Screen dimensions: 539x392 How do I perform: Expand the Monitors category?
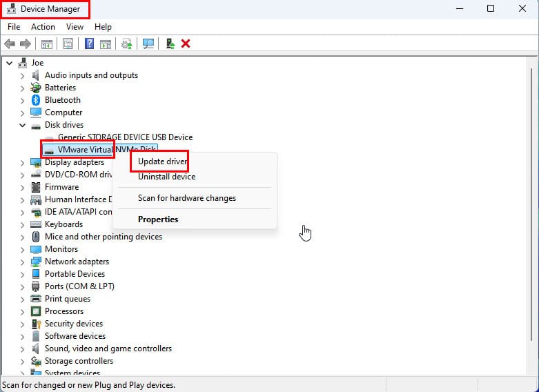pos(22,249)
